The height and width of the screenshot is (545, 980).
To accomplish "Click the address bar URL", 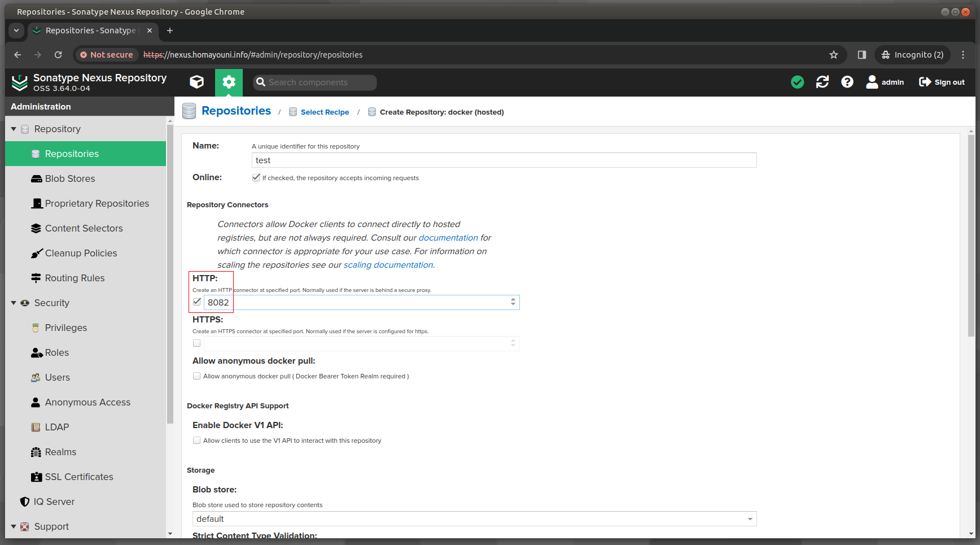I will 253,55.
